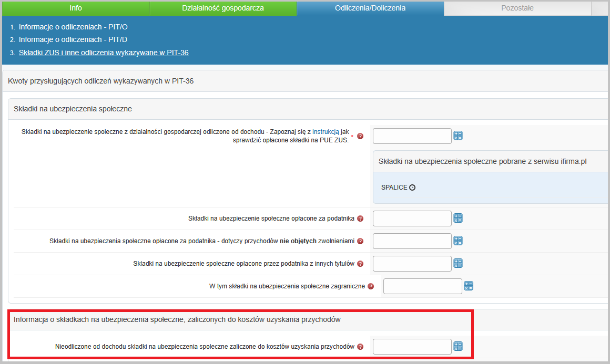Focus the składki z działalności gospodarczej input
The width and height of the screenshot is (610, 364).
(x=412, y=136)
